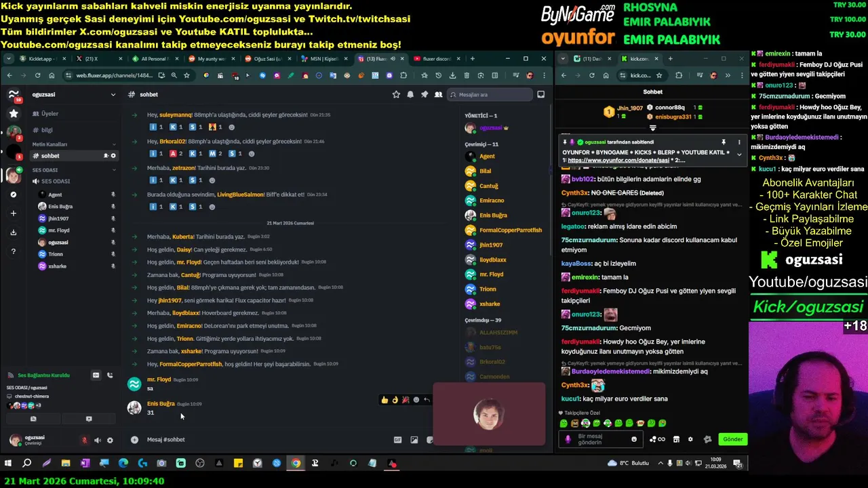
Task: Show hidden icons in system tray
Action: pos(661,464)
